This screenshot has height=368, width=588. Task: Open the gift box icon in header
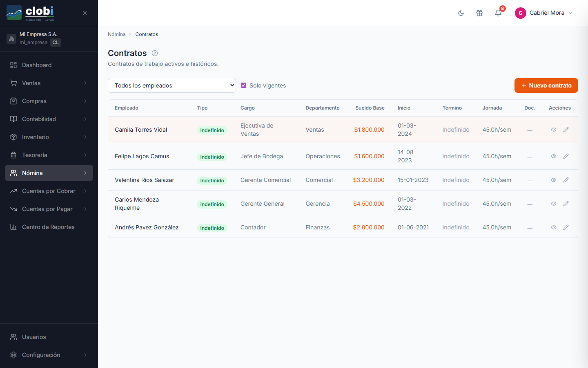pos(479,13)
